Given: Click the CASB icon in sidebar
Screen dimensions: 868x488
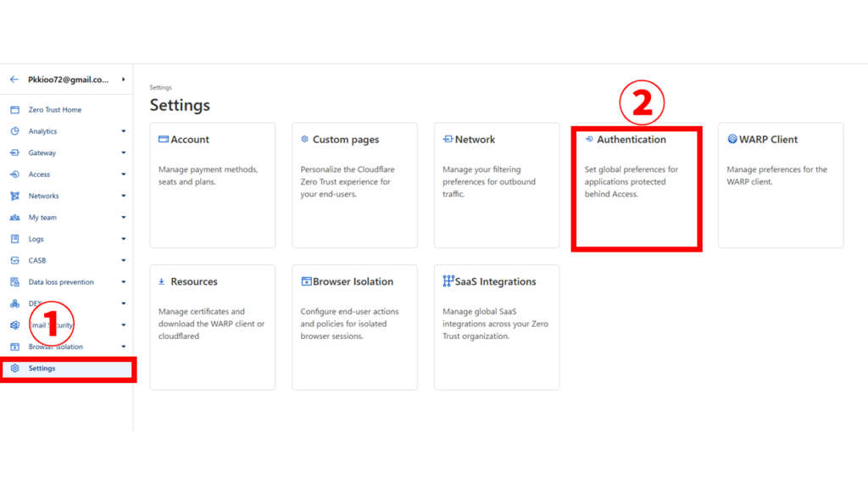Looking at the screenshot, I should point(14,261).
